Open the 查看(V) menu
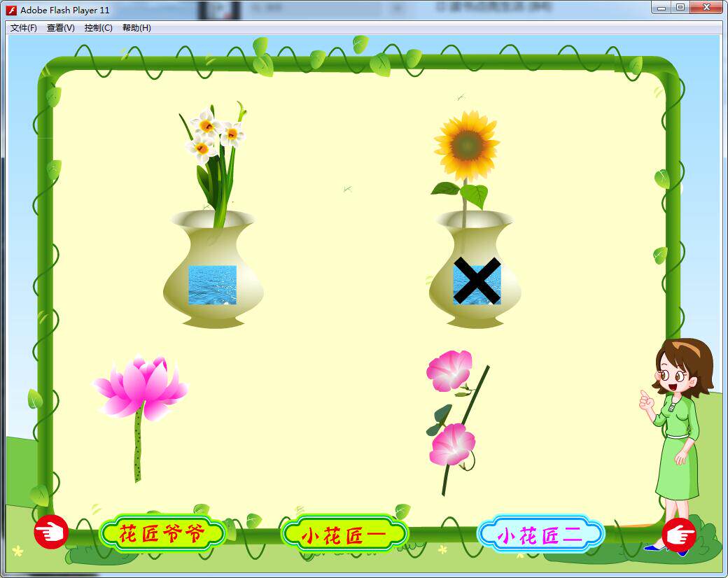728x578 pixels. pyautogui.click(x=61, y=28)
